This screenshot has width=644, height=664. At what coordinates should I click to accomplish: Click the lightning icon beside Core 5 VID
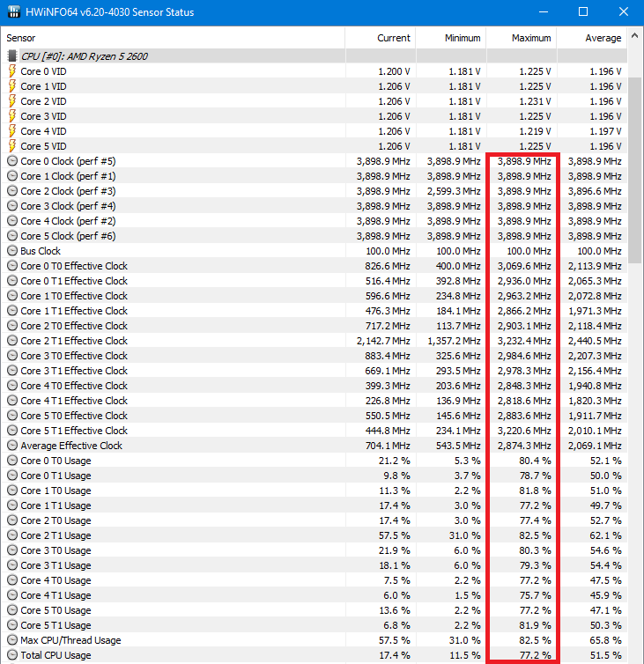click(x=12, y=146)
